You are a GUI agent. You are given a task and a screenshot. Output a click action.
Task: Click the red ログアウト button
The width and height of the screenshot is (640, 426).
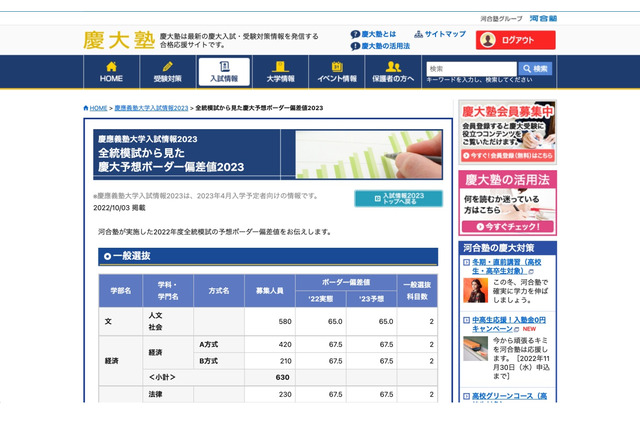[516, 40]
